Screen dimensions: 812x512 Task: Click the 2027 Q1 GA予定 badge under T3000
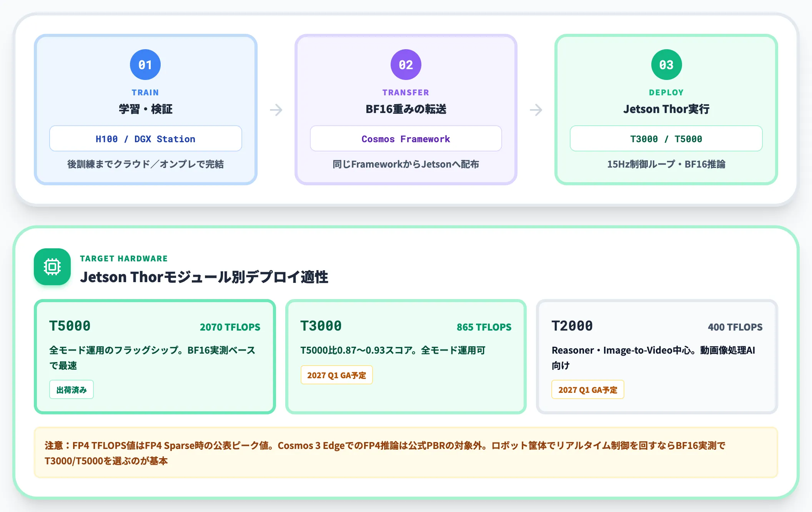[x=337, y=375]
